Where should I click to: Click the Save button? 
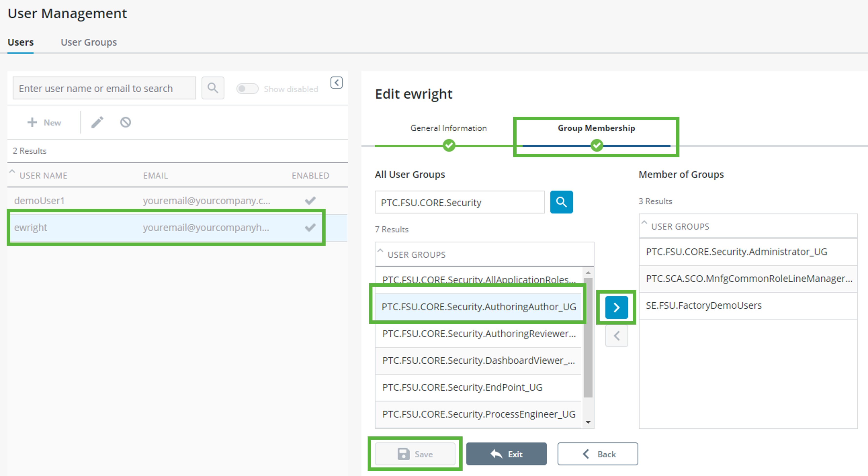coord(415,454)
